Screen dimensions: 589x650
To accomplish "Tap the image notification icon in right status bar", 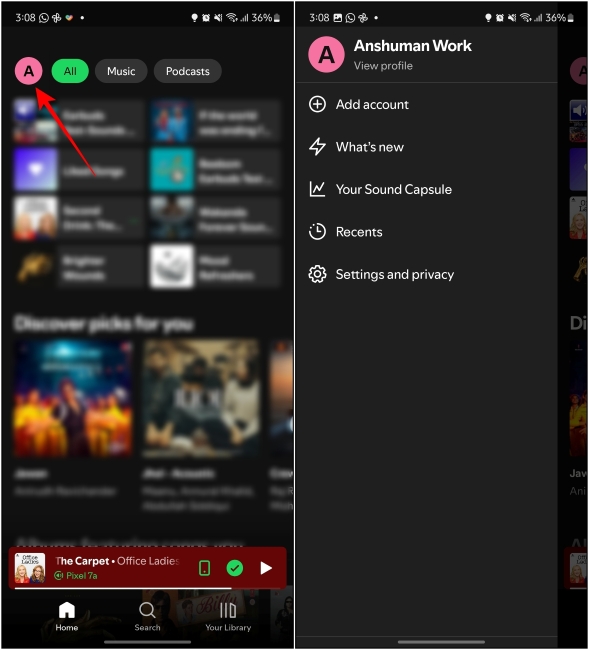I will coord(338,18).
